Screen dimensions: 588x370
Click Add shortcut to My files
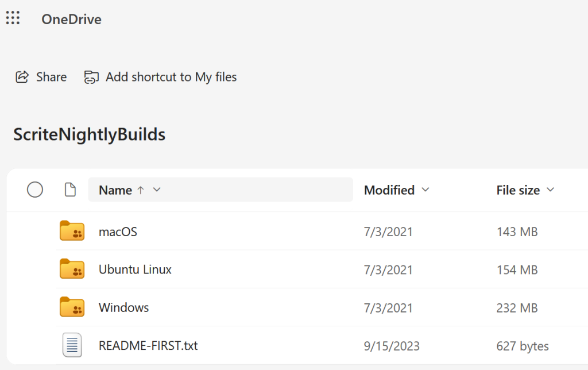pos(171,77)
